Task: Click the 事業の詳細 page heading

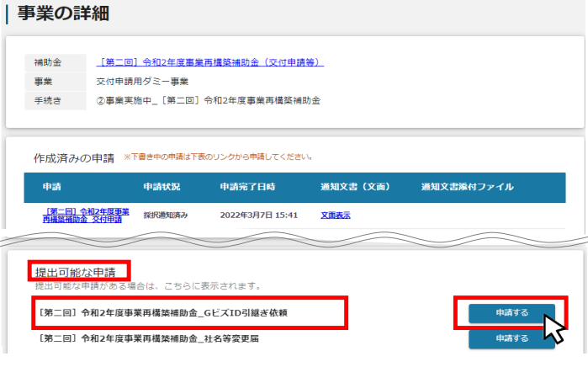Action: coord(63,13)
